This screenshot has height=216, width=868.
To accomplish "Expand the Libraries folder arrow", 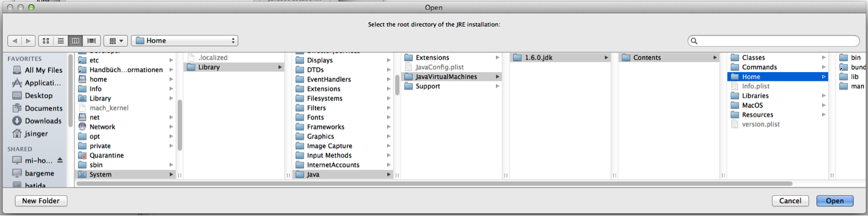I will point(823,96).
